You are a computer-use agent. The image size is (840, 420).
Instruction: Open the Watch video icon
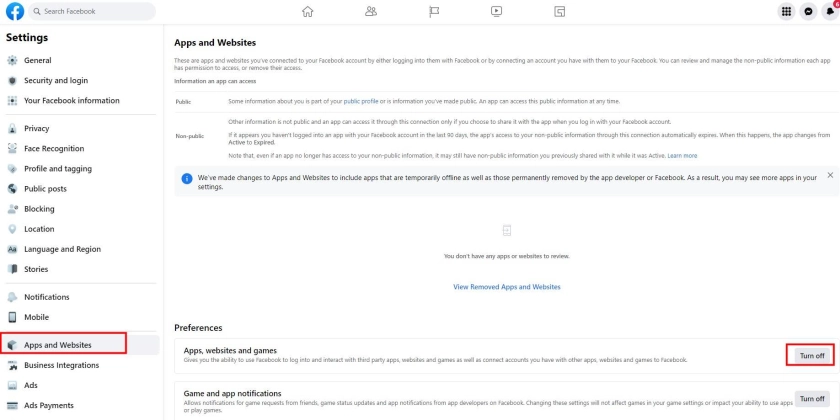[497, 12]
